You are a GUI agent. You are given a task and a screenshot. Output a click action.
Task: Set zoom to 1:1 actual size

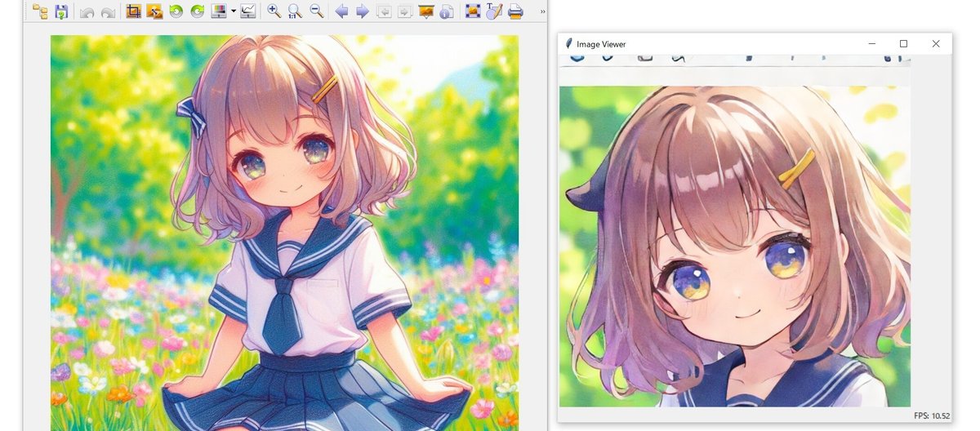coord(295,11)
